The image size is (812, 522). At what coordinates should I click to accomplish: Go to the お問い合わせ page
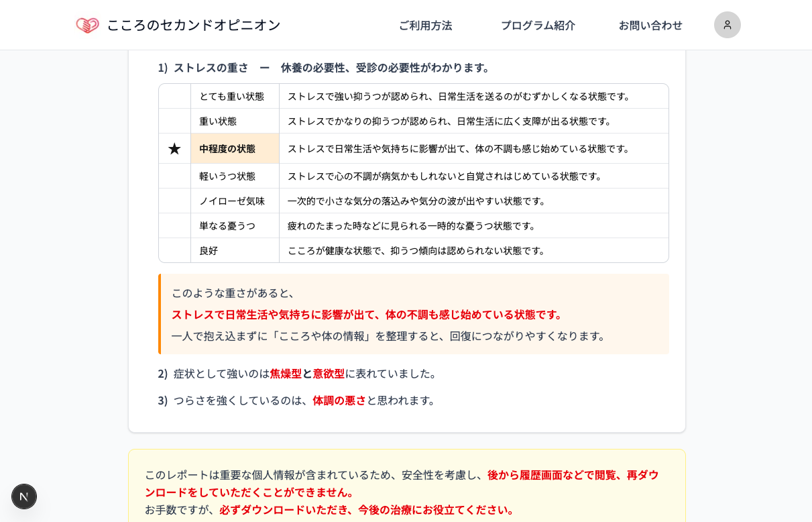pos(650,25)
